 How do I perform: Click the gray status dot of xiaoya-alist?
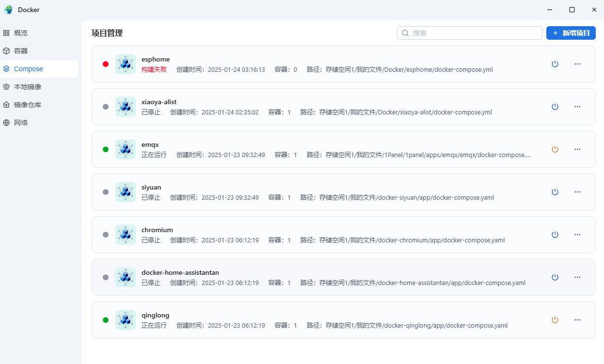click(106, 107)
